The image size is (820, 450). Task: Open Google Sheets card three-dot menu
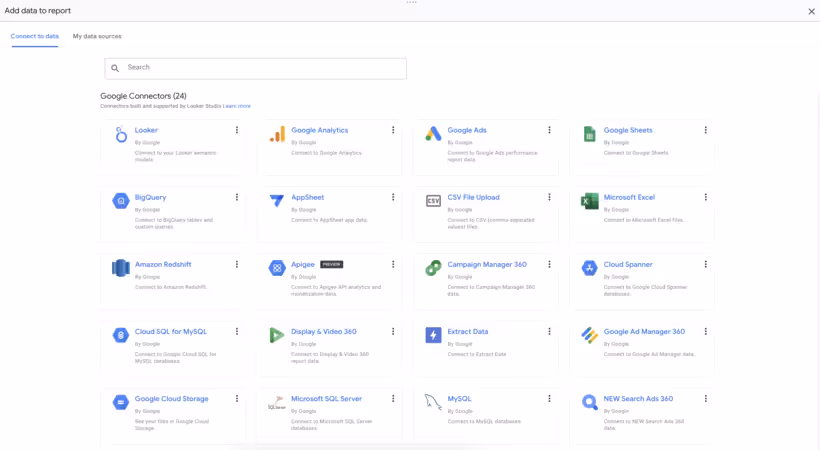[706, 130]
